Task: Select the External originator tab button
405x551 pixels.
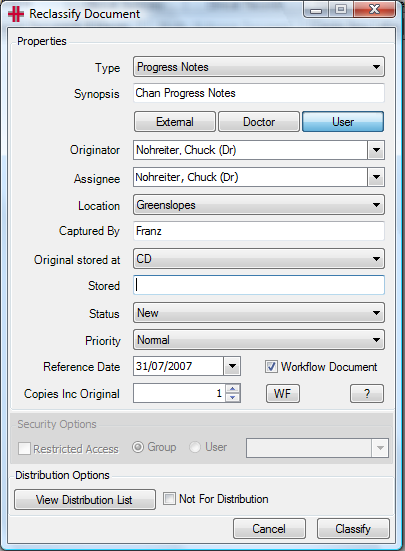Action: point(175,122)
